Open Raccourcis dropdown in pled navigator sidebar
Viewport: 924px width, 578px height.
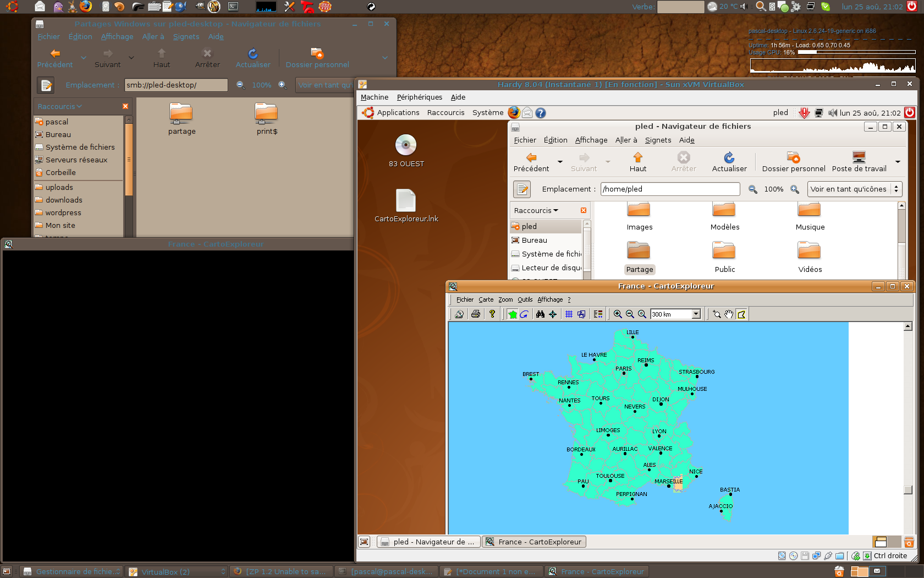pos(536,210)
